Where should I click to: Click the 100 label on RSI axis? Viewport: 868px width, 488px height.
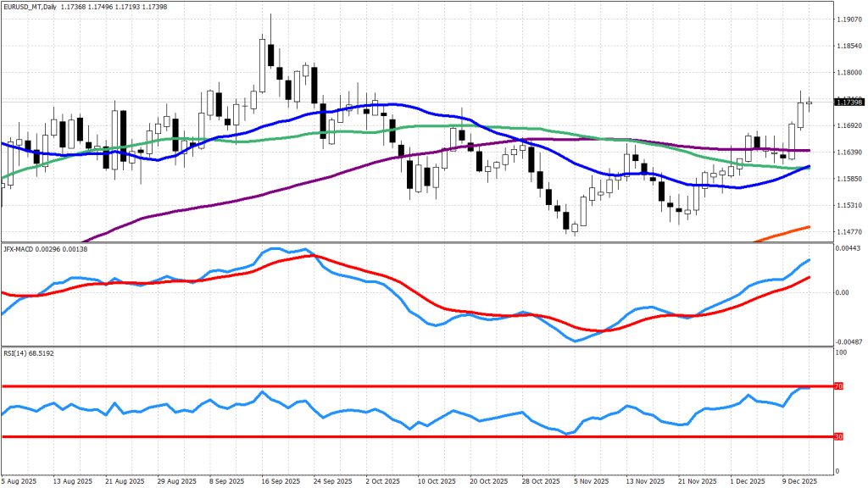pyautogui.click(x=842, y=350)
